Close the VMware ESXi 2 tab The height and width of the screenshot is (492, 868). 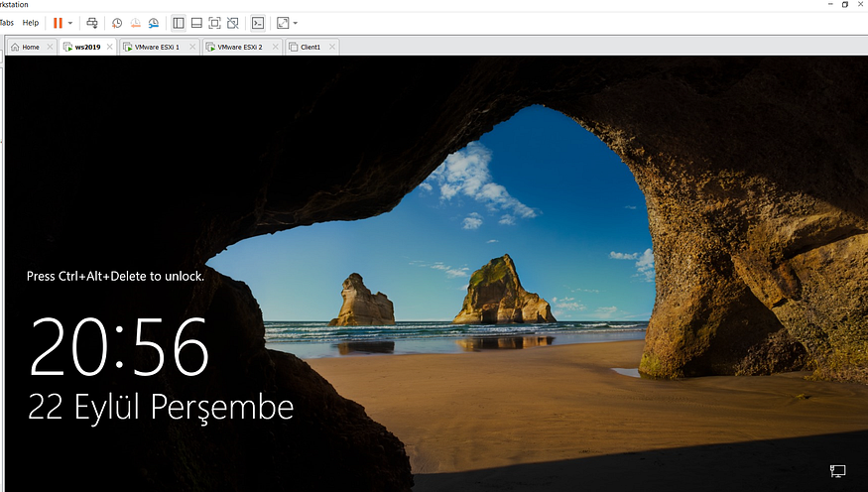pos(275,47)
